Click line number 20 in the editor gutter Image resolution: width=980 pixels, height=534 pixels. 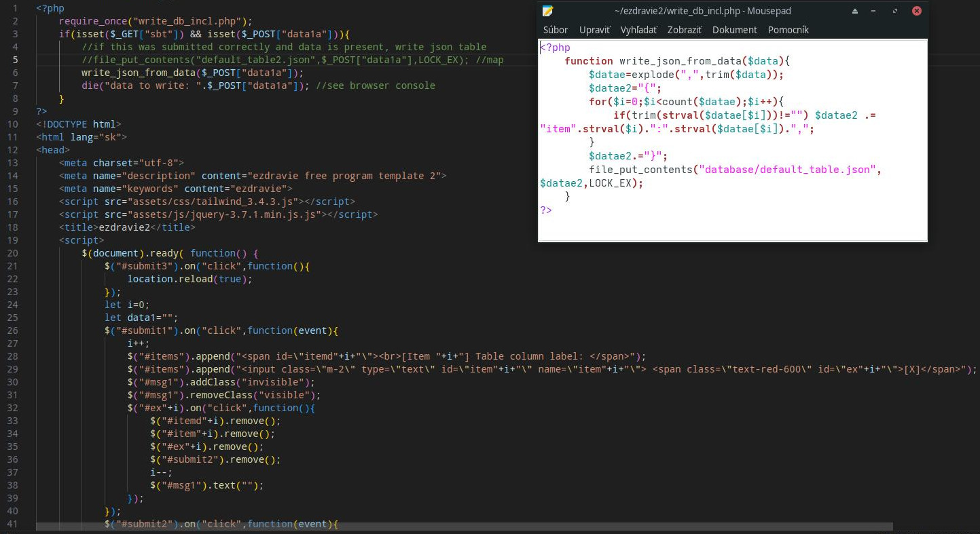[14, 253]
